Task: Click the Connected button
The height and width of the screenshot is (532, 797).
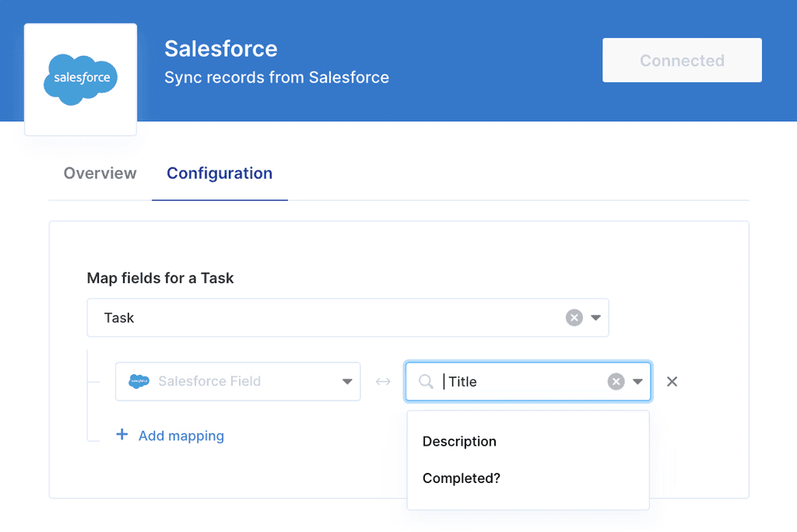Action: click(x=682, y=60)
